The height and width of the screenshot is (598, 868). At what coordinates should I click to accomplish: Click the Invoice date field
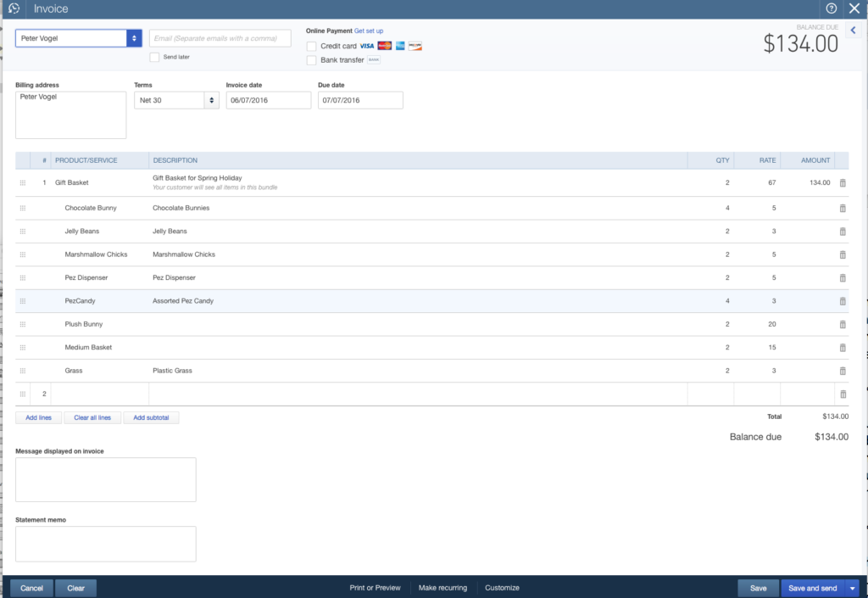coord(269,100)
